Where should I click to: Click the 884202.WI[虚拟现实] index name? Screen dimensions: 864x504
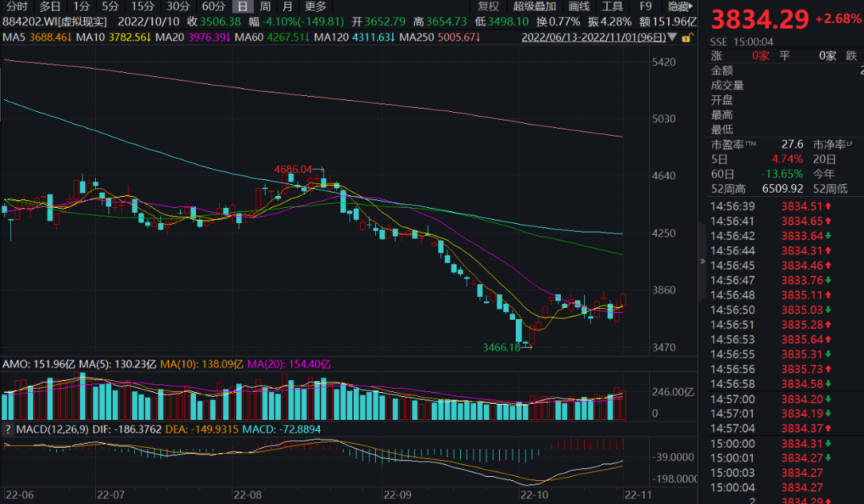tap(54, 22)
